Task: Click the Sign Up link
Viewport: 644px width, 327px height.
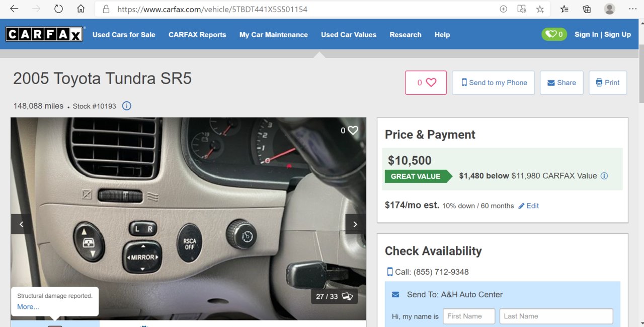Action: coord(617,34)
